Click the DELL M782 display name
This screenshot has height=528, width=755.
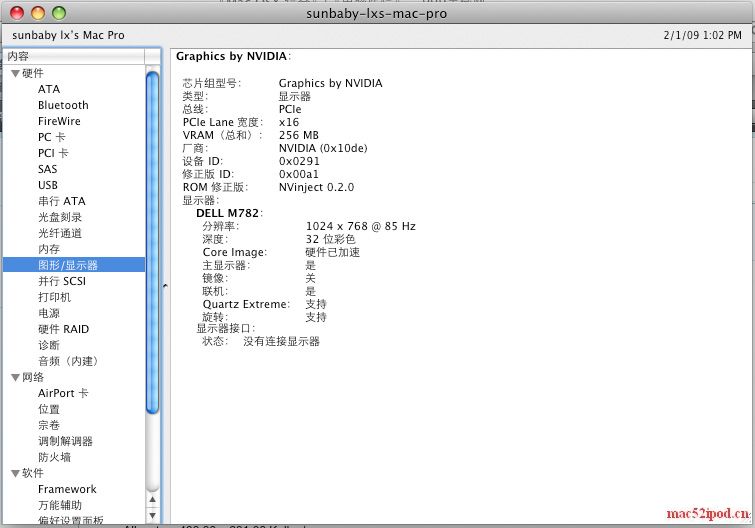coord(229,213)
